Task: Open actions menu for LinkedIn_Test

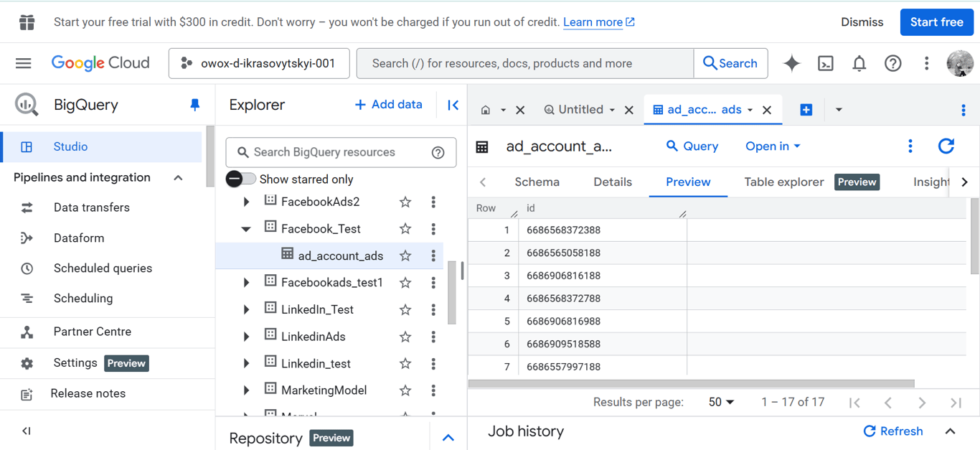Action: pyautogui.click(x=433, y=309)
